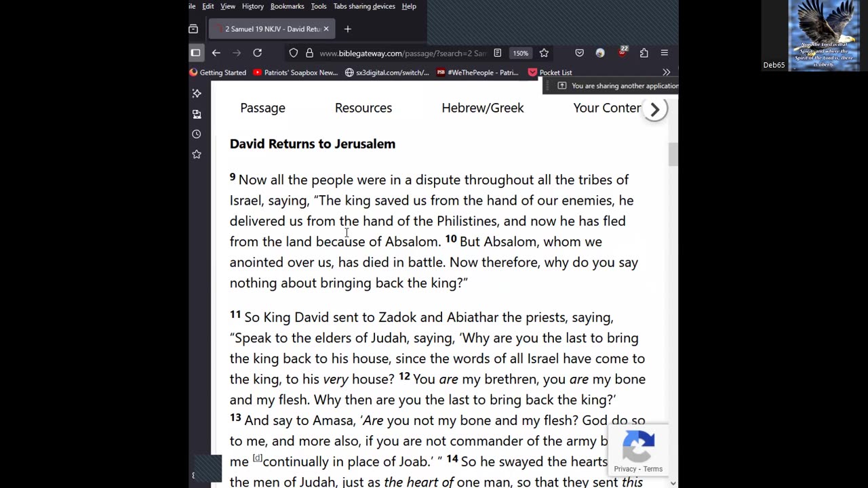
Task: Open the sx3digital.com/switch bookmark
Action: [387, 73]
